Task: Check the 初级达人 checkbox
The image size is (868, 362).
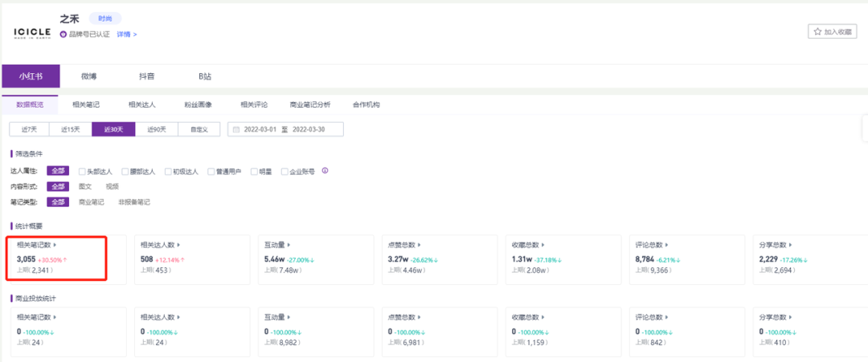Action: 168,172
